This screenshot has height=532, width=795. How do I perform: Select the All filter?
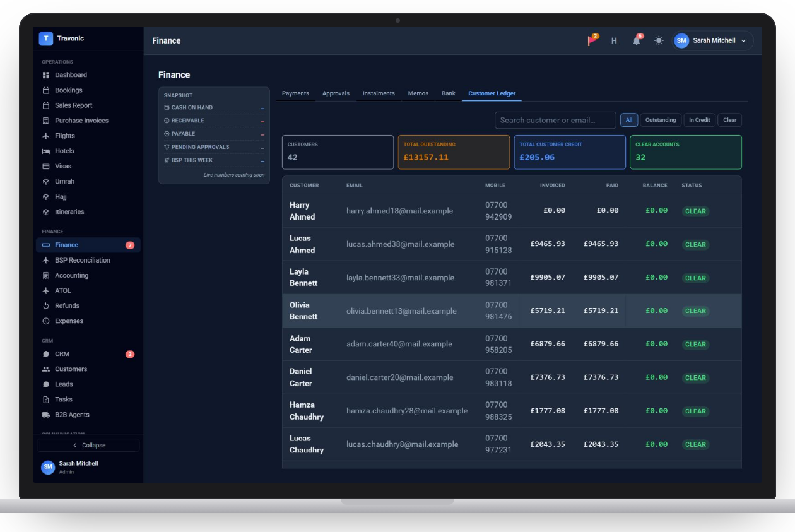pos(629,120)
